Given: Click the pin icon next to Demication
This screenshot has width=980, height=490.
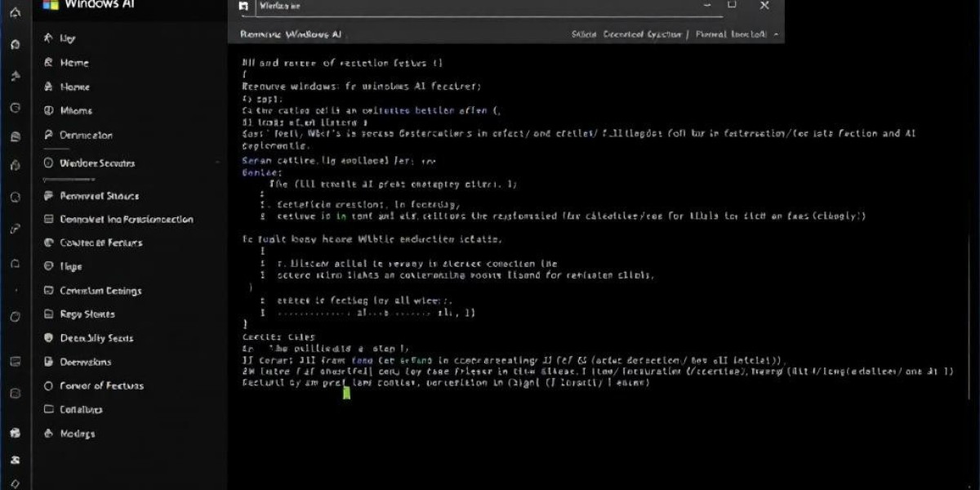Looking at the screenshot, I should 47,136.
